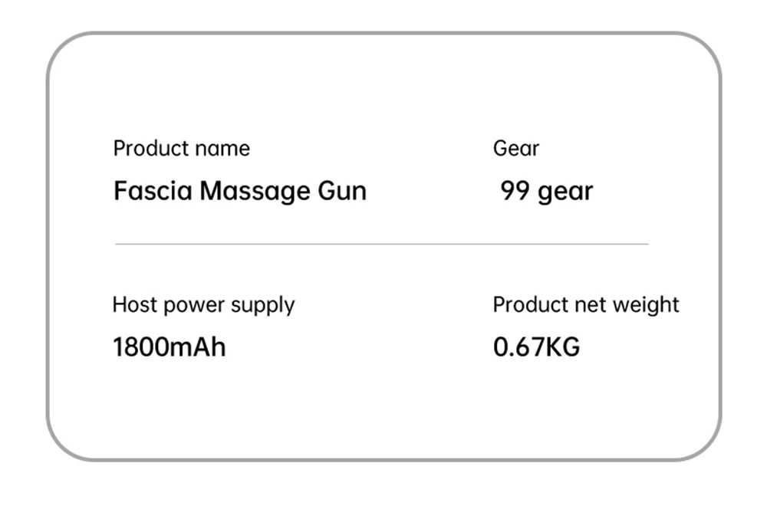Viewport: 767px width, 532px height.
Task: Click the word "Gun" in the title
Action: [342, 190]
